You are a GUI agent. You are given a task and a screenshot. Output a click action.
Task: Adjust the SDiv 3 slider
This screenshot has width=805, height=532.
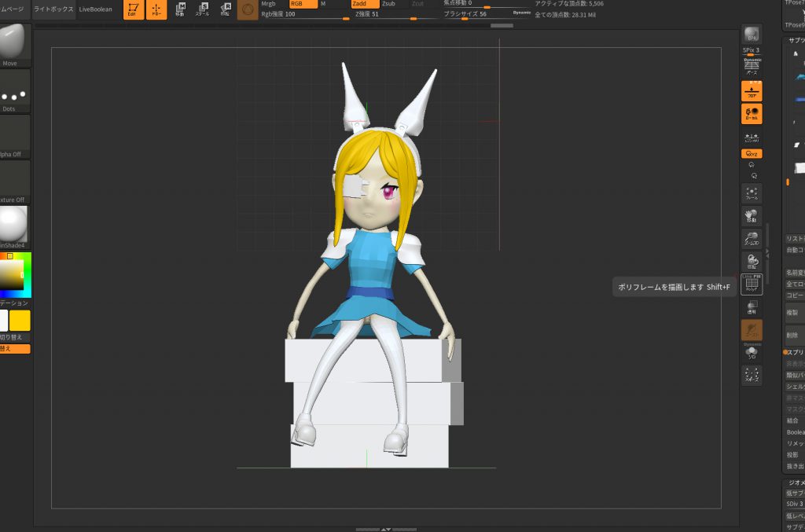pos(795,504)
